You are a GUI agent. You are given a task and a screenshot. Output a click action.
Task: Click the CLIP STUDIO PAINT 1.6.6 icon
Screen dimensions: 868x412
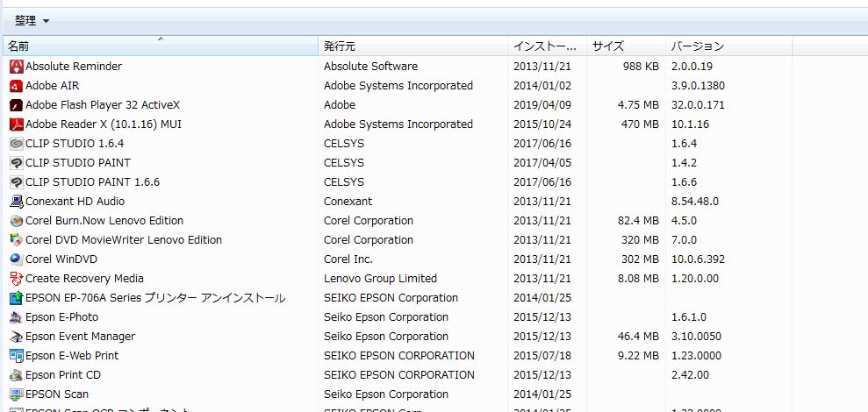tap(17, 182)
